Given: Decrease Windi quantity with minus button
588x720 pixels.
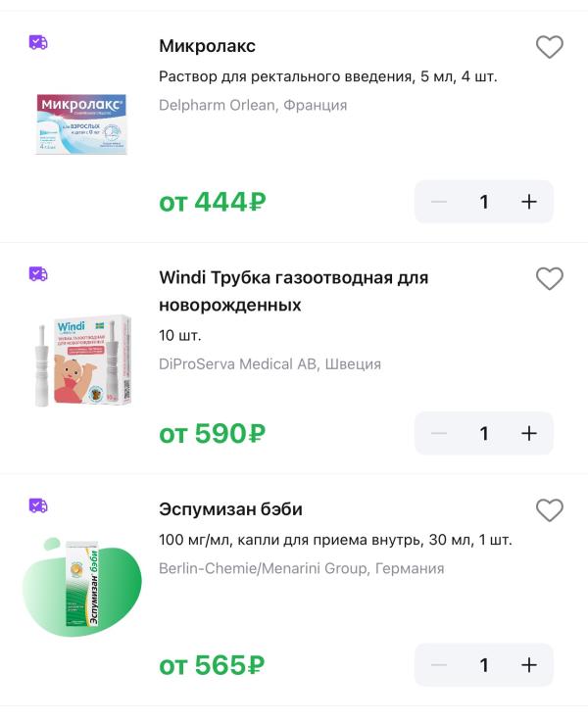Looking at the screenshot, I should [439, 433].
